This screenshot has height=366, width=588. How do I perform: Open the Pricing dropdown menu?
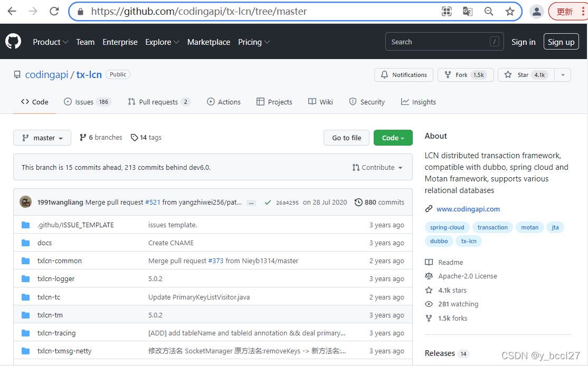pyautogui.click(x=254, y=42)
